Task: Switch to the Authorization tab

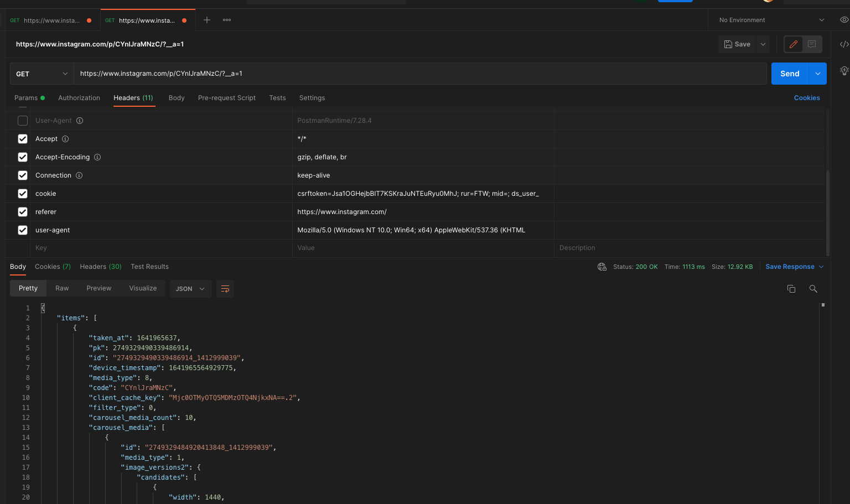Action: point(79,98)
